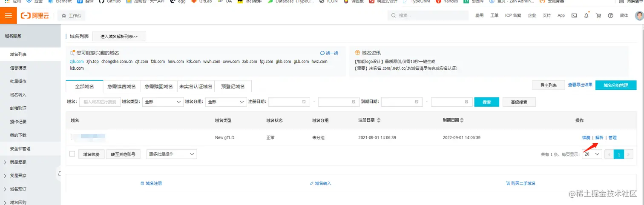
Task: Open calendar for 注册日期 end field
Action: [353, 102]
